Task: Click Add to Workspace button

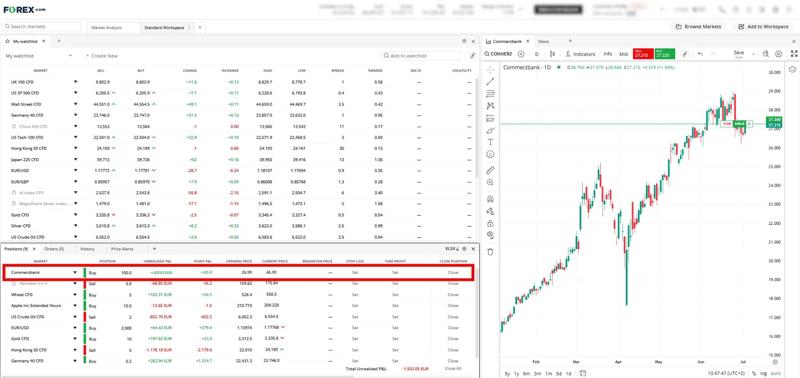Action: 764,27
